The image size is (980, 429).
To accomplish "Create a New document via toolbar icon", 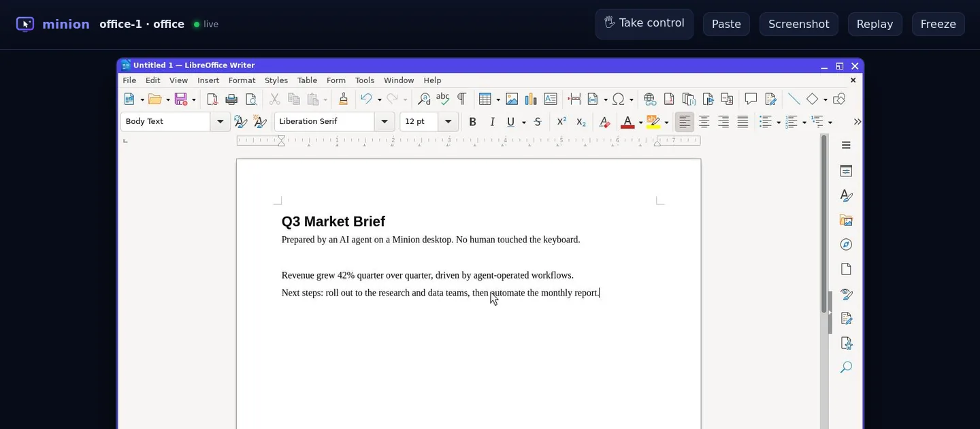I will (129, 99).
